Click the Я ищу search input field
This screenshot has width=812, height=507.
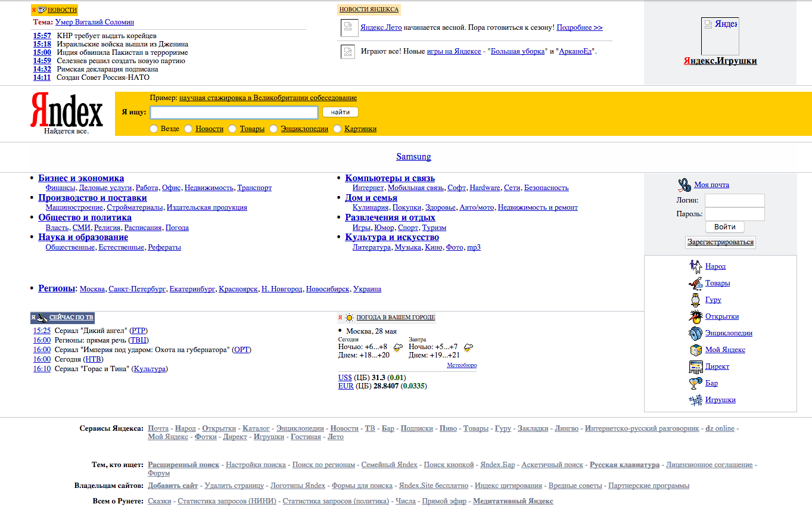point(234,112)
